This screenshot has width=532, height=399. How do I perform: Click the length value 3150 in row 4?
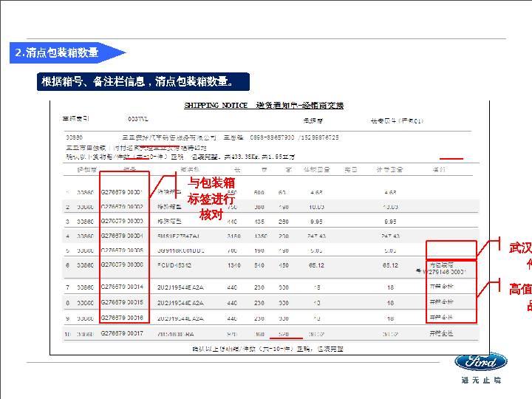point(234,236)
